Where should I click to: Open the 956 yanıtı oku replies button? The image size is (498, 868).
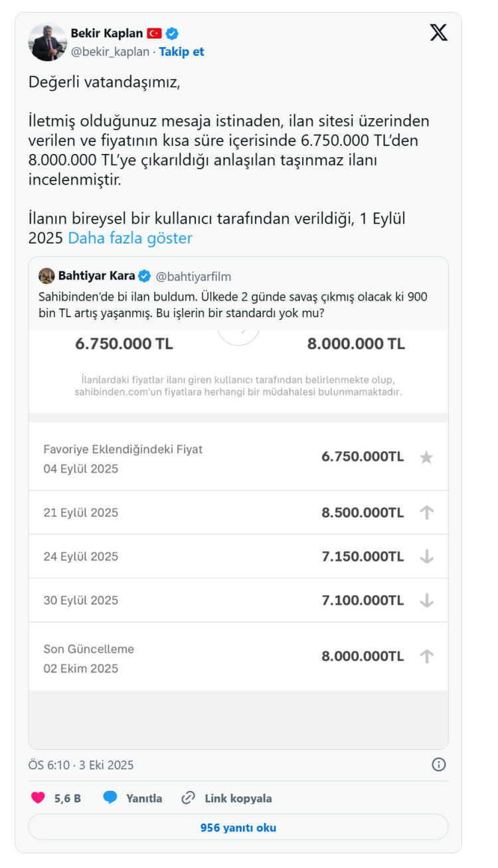coord(238,828)
